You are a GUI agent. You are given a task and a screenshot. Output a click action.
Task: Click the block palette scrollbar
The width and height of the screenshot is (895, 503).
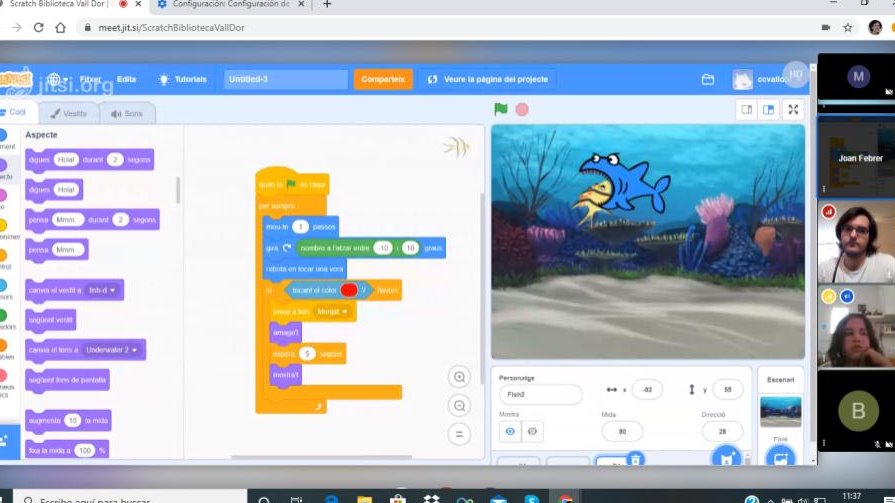point(178,190)
